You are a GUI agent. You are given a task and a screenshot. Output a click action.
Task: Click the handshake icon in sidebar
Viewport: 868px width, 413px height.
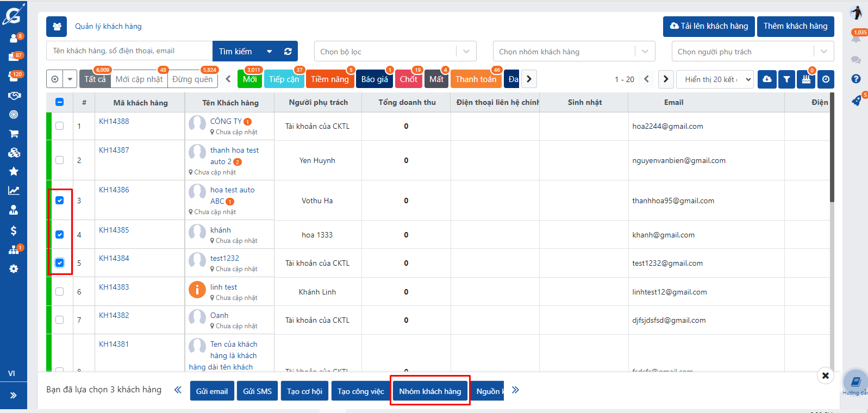(14, 96)
